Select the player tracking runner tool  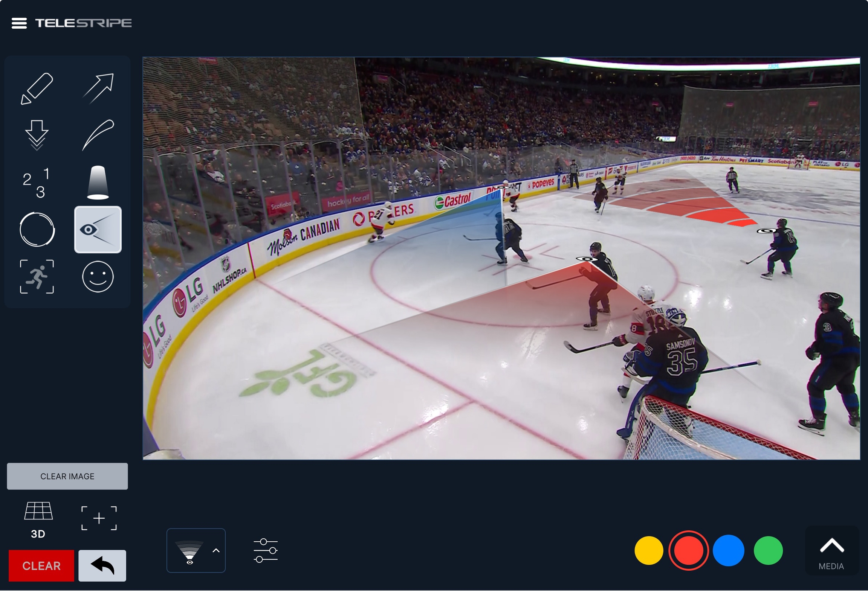(37, 277)
